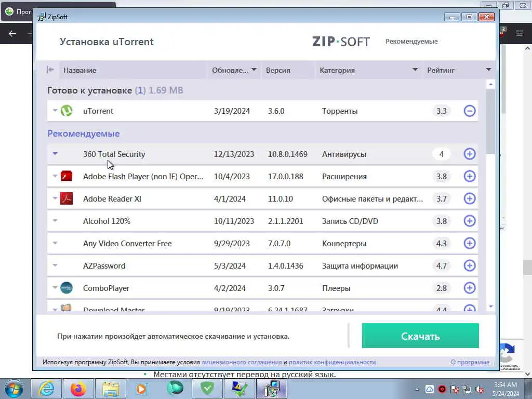Screen dimensions: 532x399
Task: Expand AZPassword row details
Action: pyautogui.click(x=55, y=265)
